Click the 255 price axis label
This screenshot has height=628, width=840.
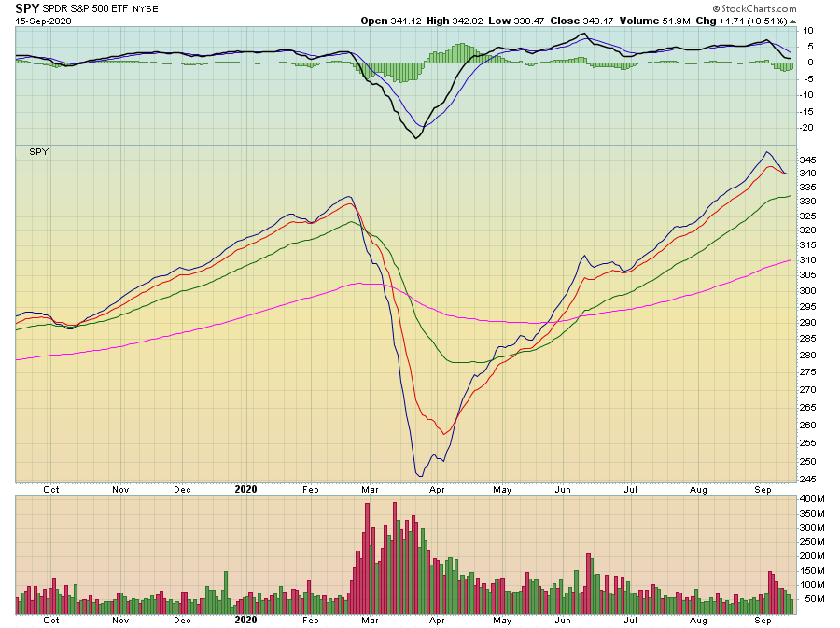pyautogui.click(x=808, y=443)
